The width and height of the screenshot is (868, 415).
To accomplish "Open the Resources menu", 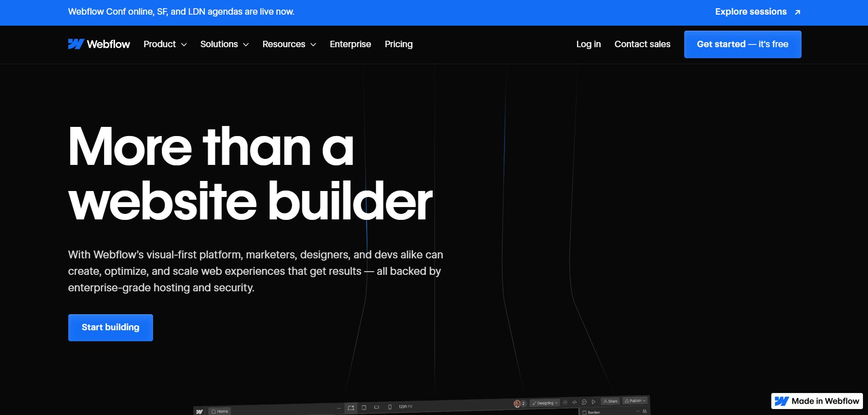I will point(289,44).
